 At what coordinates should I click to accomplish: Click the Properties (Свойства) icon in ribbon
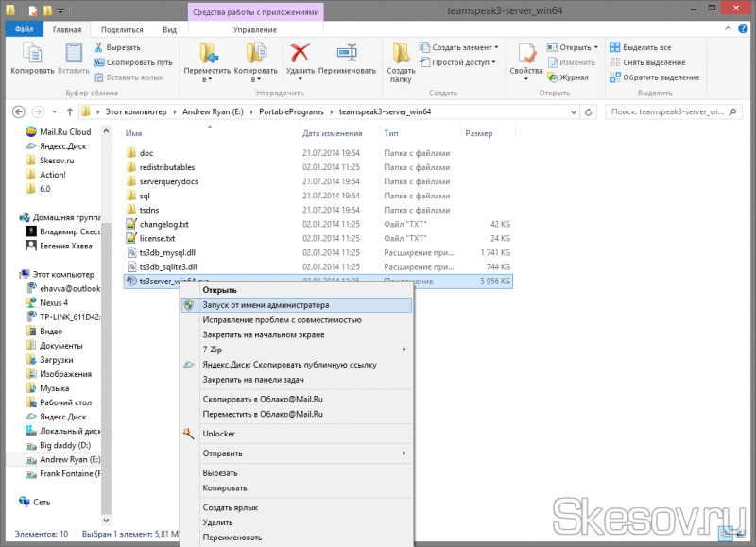[x=524, y=53]
